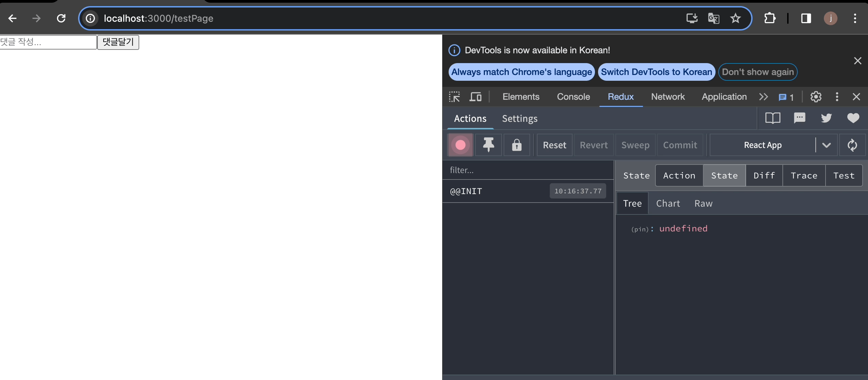Switch to the Diff tab

764,175
